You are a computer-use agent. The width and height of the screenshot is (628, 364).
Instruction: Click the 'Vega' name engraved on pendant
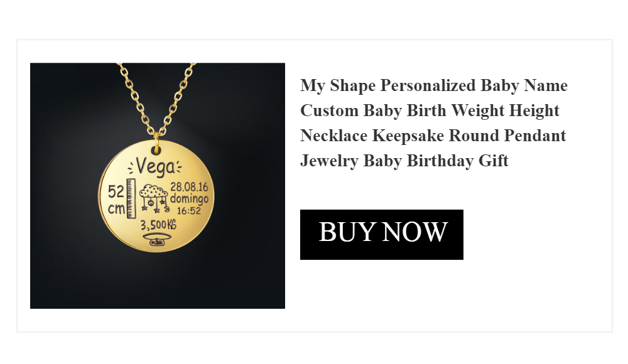point(154,167)
